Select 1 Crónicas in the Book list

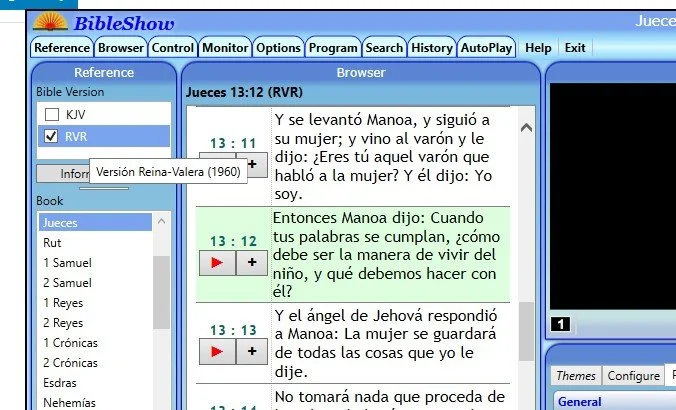[95, 343]
